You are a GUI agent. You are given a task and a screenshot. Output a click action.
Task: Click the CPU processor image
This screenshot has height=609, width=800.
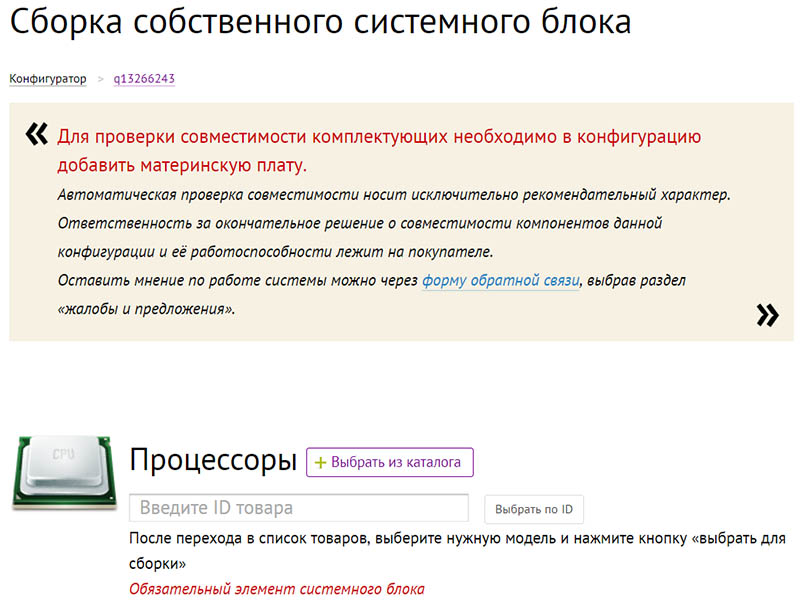(64, 472)
